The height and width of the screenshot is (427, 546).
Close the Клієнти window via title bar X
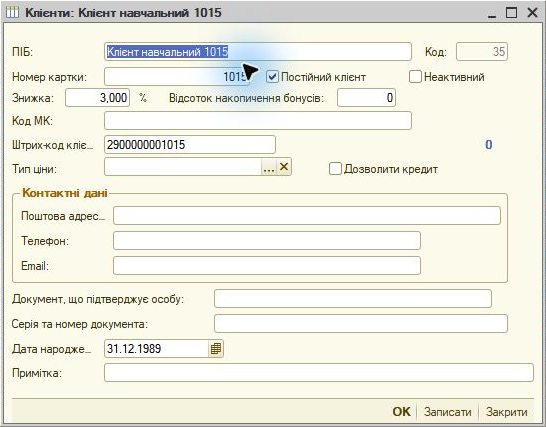532,13
